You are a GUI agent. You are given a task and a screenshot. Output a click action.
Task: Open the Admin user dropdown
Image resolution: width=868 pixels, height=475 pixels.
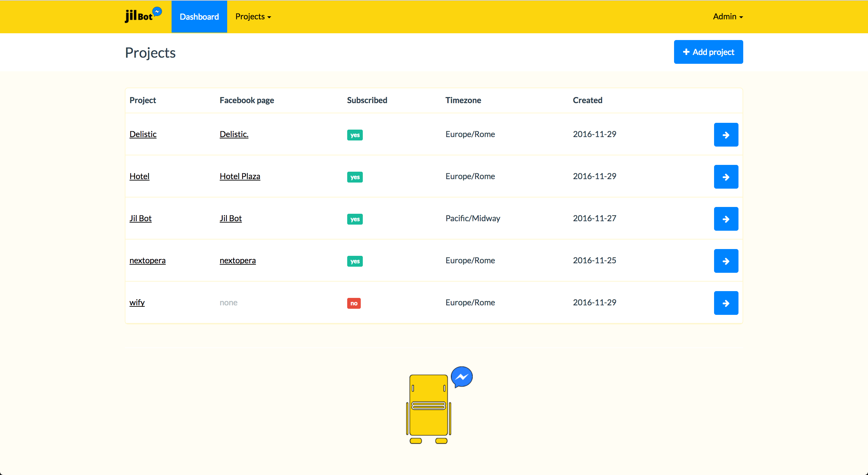point(728,17)
